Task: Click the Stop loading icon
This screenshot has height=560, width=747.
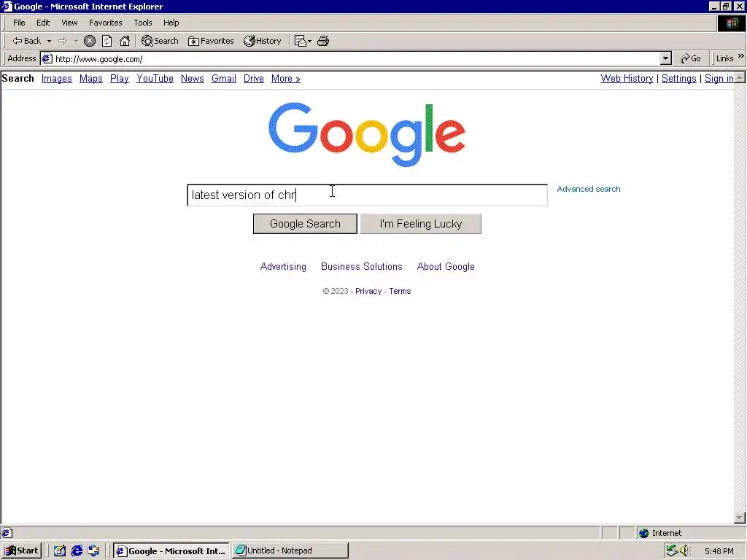Action: click(90, 41)
